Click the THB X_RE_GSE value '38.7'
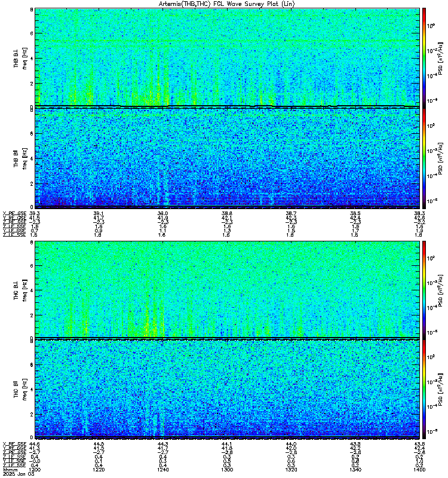 291,213
